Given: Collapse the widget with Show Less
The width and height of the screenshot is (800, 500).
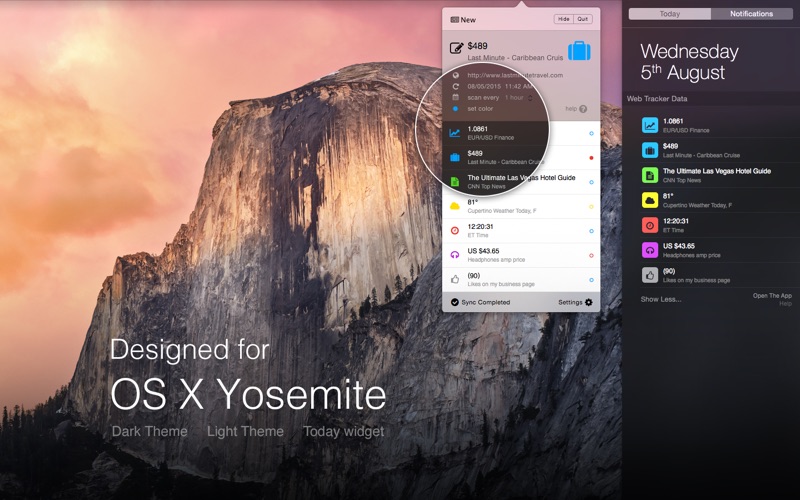Looking at the screenshot, I should (x=661, y=299).
